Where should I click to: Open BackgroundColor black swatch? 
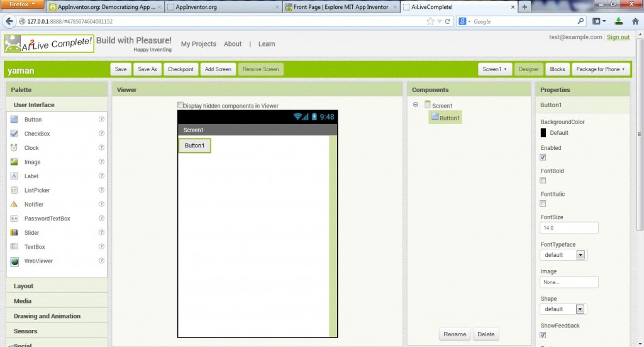pyautogui.click(x=543, y=133)
